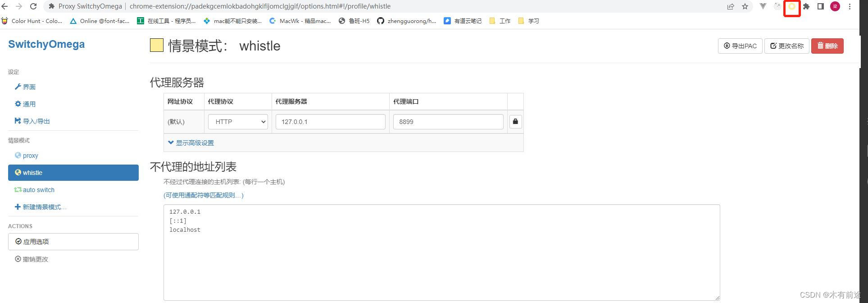Viewport: 868px width, 303px height.
Task: Click the 代理服务器 section heading
Action: [x=177, y=83]
